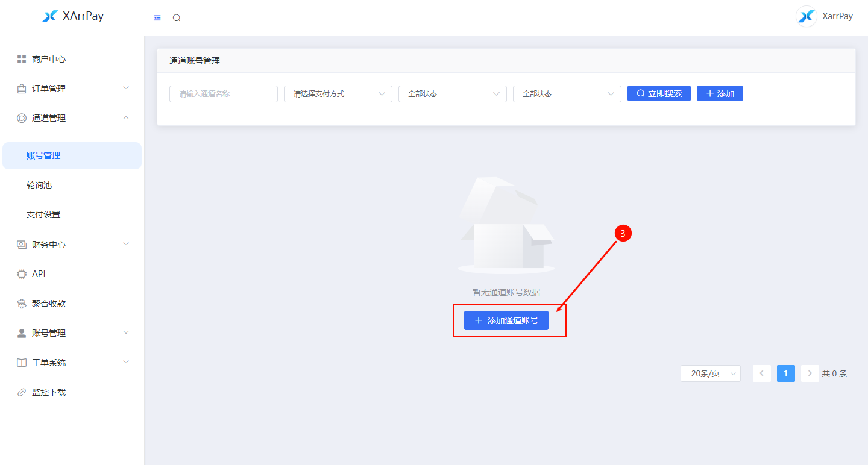Click the XarrPay user avatar icon
Screen dimensions: 868x465
click(806, 16)
